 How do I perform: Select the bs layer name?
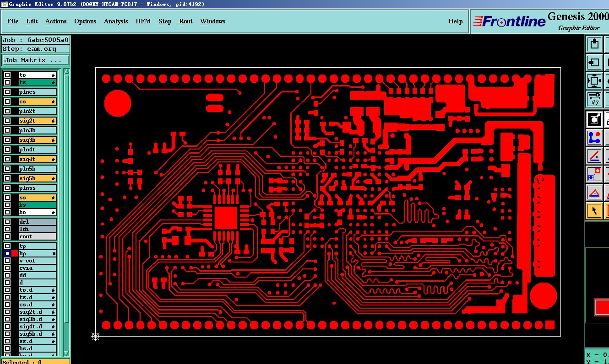click(x=38, y=205)
